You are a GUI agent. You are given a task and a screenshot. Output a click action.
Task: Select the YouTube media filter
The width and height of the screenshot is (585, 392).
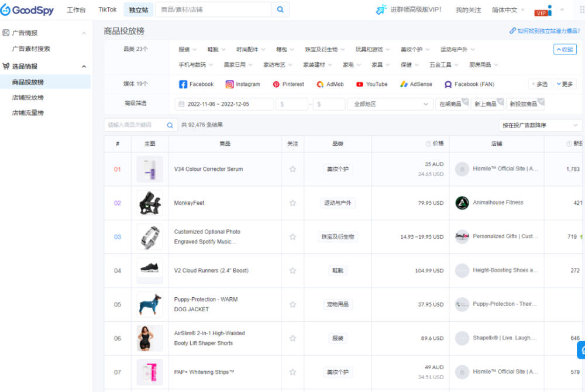tap(371, 84)
